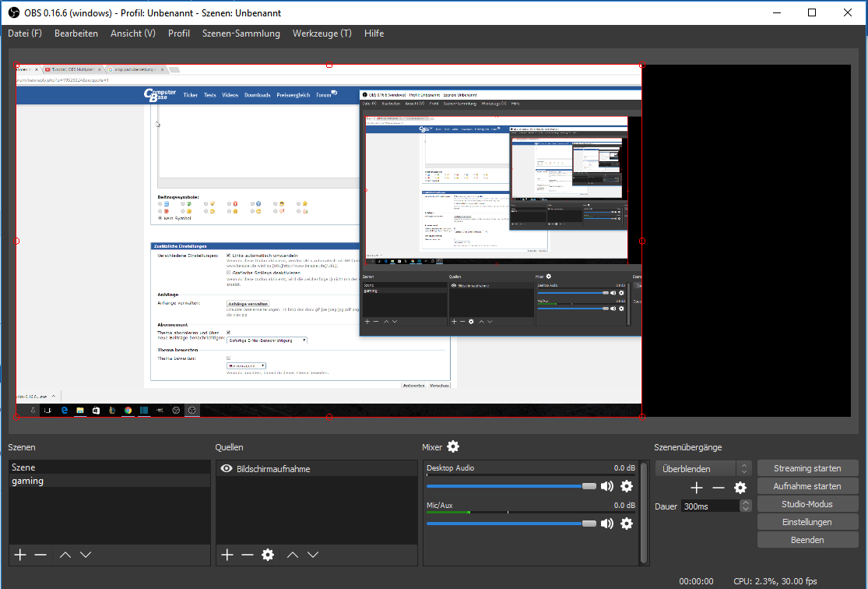
Task: Adjust Mic/Aux volume slider
Action: 511,523
